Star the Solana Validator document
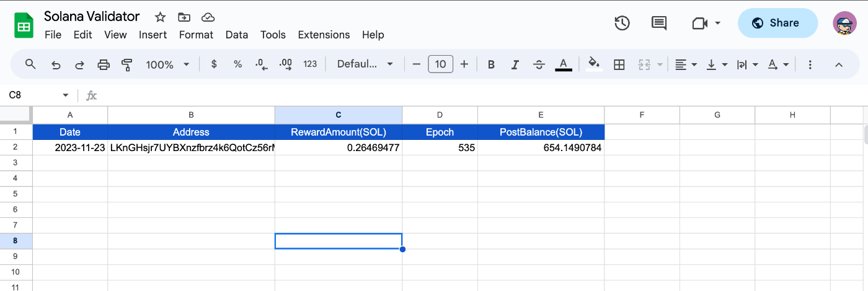The image size is (868, 291). click(160, 17)
